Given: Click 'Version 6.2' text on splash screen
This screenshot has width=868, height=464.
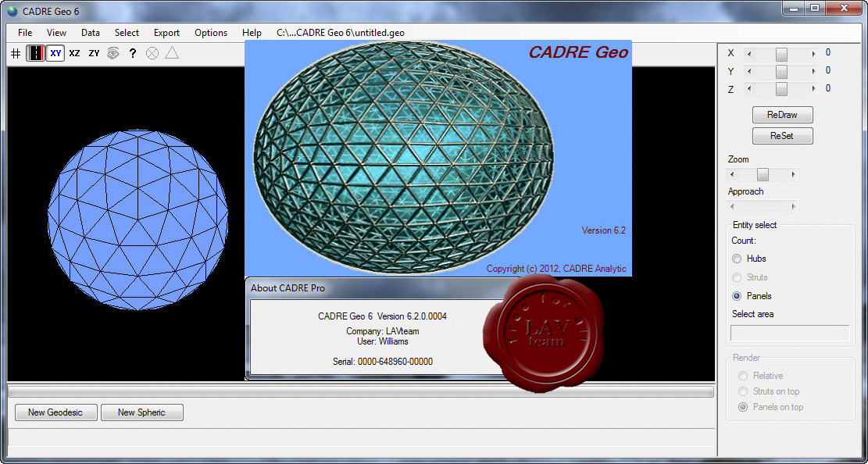Looking at the screenshot, I should [603, 230].
